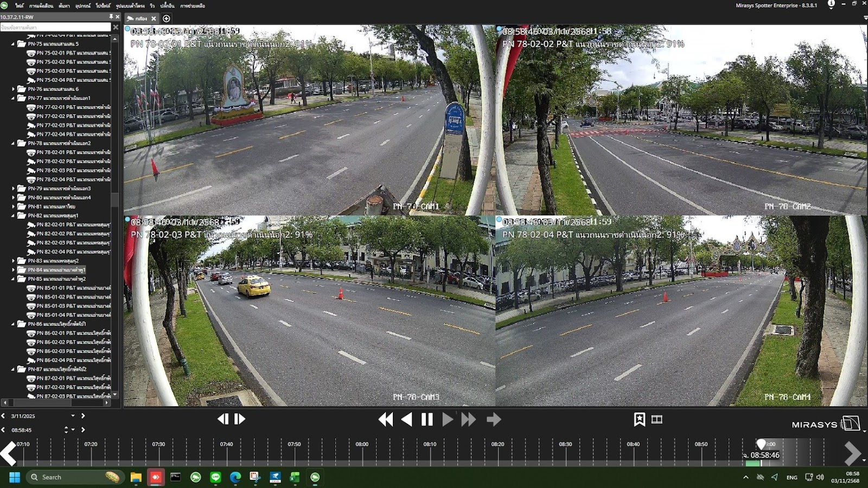
Task: Select the PN 78-02-04 camera video pane
Action: pyautogui.click(x=681, y=311)
